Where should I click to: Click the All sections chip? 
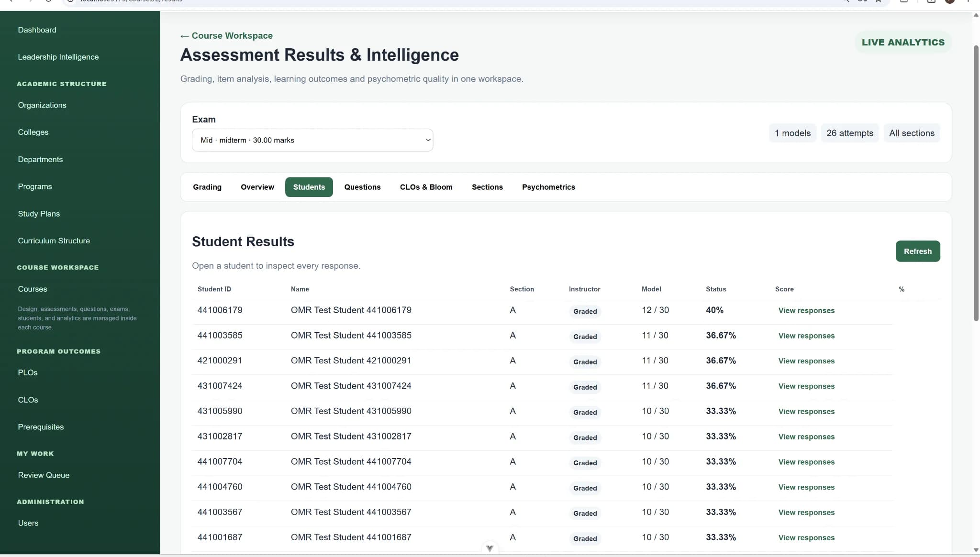[x=912, y=133]
